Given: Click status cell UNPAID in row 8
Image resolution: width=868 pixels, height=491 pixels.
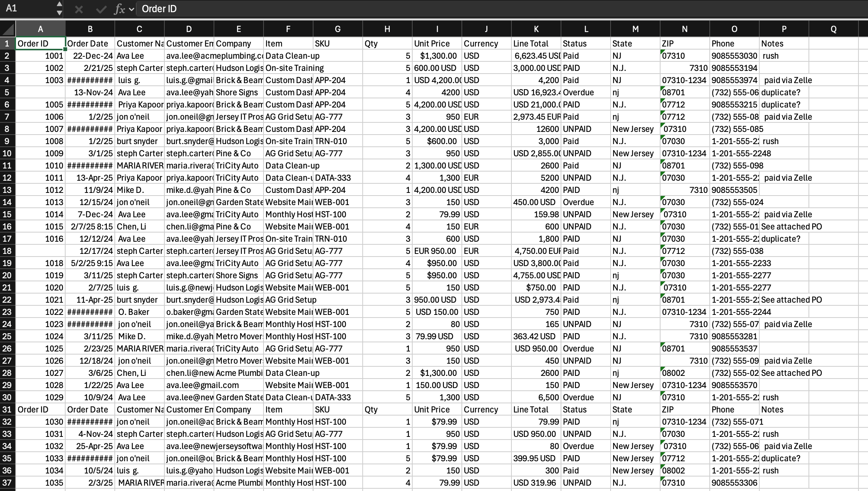Looking at the screenshot, I should (586, 129).
